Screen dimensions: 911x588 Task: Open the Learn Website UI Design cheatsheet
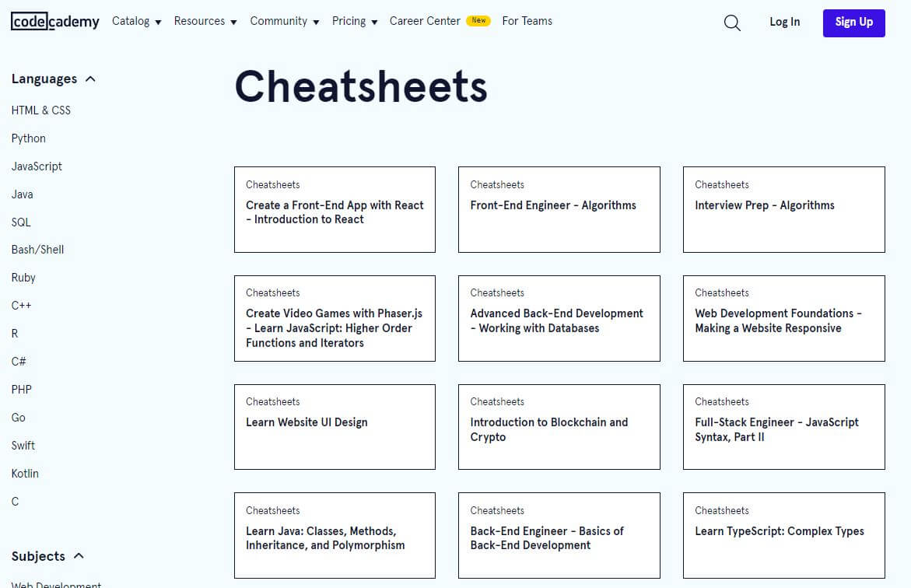(x=335, y=426)
